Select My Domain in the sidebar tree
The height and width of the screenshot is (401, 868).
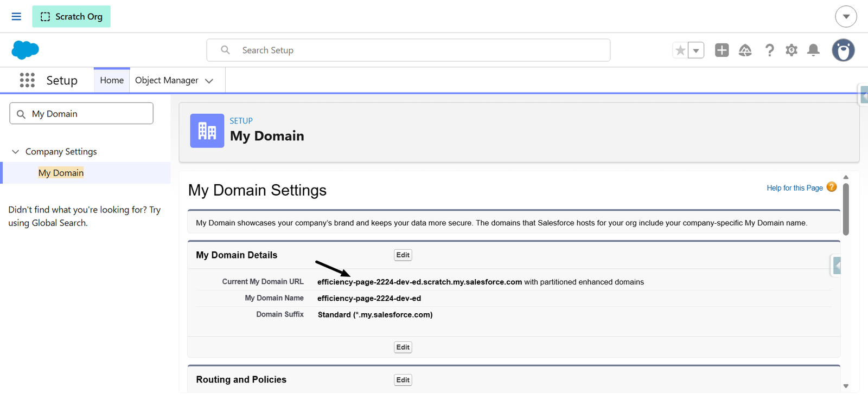point(61,173)
